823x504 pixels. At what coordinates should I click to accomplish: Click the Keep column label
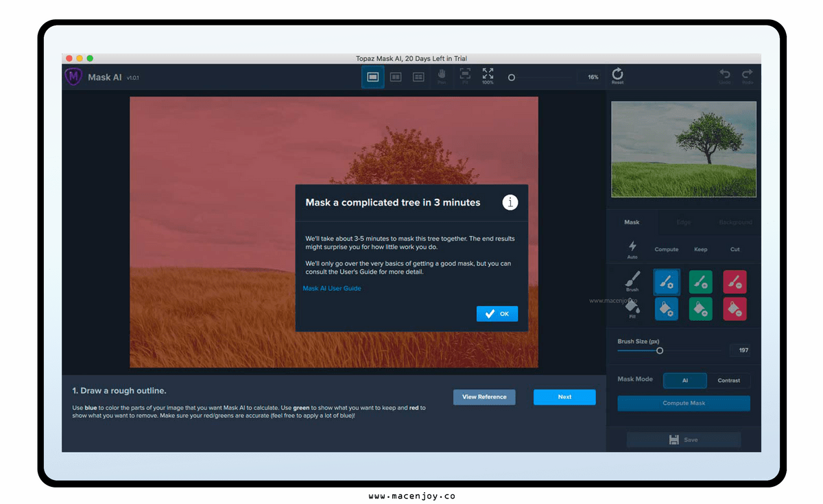701,250
